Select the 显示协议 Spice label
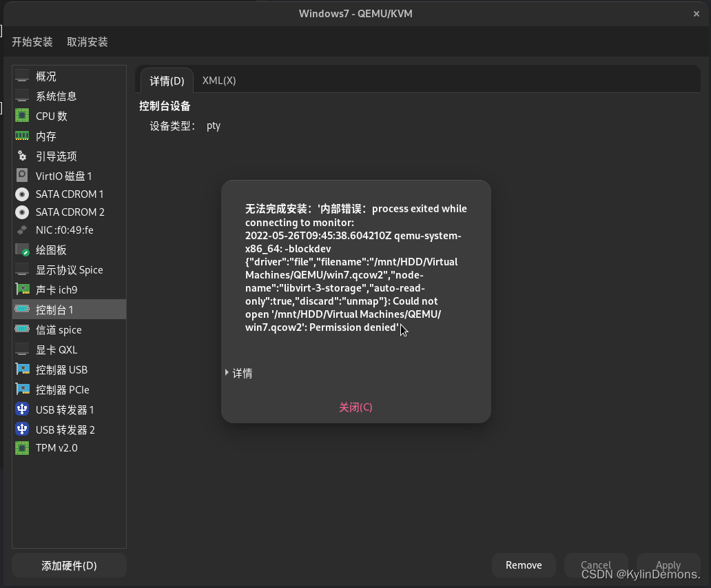711x588 pixels. [x=70, y=270]
